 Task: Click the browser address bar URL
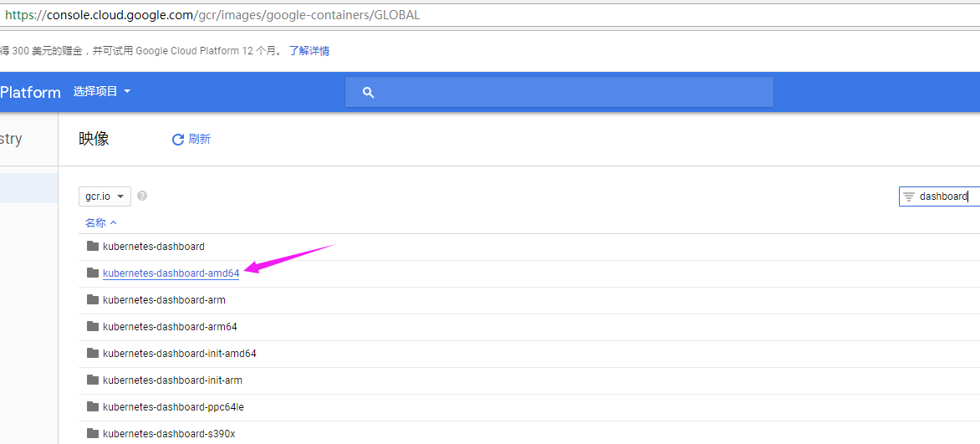[212, 15]
